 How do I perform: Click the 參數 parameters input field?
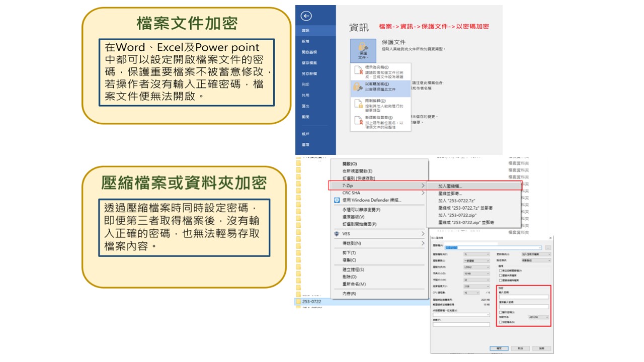tap(461, 324)
